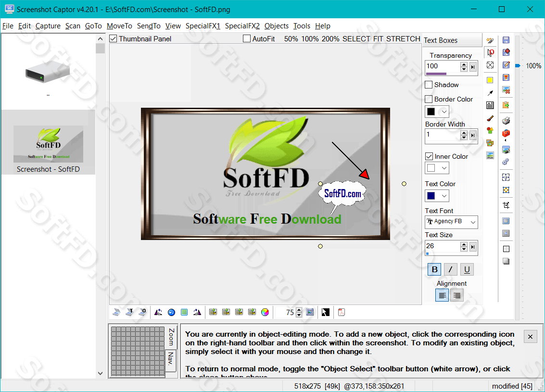
Task: Click the scanner icon with letter T
Action: (x=129, y=312)
